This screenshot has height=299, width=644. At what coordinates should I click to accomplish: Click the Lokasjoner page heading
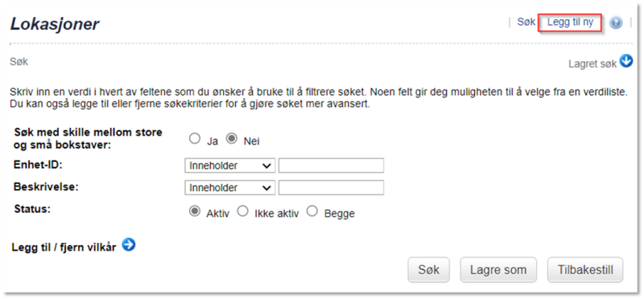click(x=55, y=24)
